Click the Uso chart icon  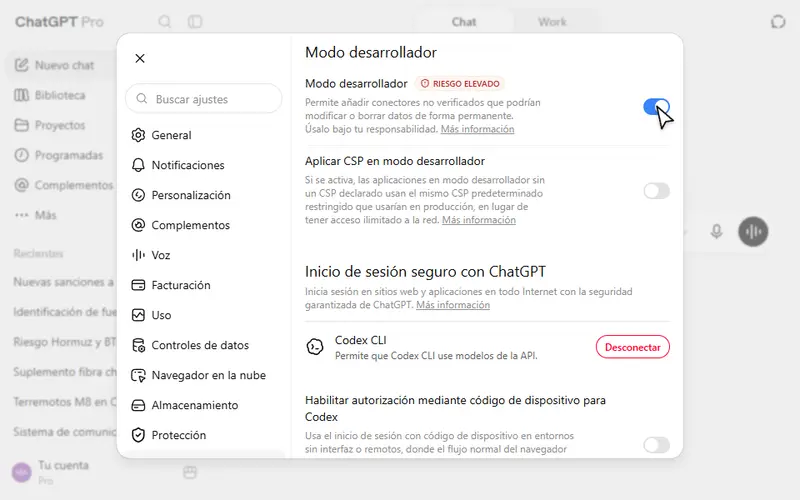click(138, 315)
